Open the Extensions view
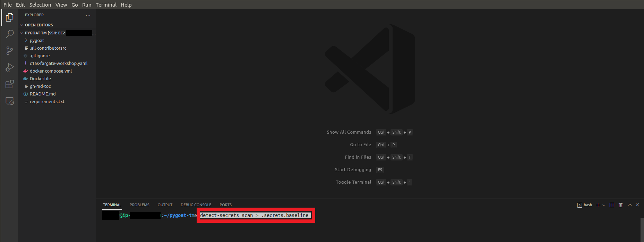Image resolution: width=644 pixels, height=242 pixels. pyautogui.click(x=10, y=84)
